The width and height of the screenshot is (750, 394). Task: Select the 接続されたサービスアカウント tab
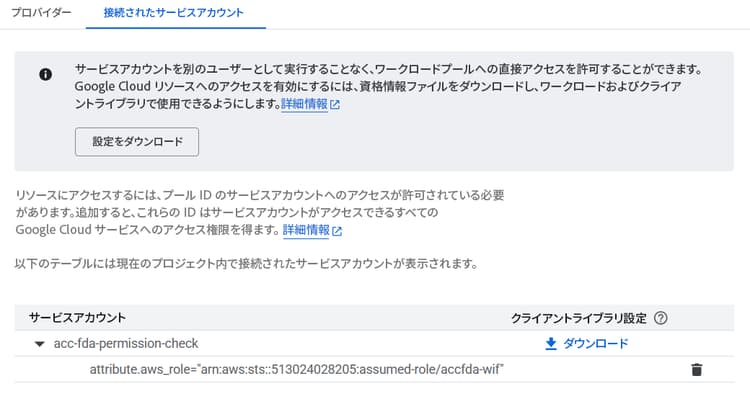(174, 13)
